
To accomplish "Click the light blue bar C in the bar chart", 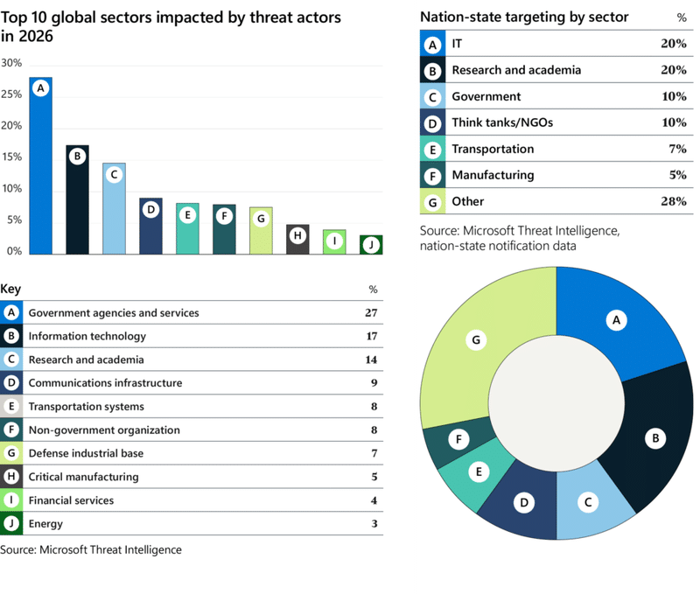I will click(114, 208).
